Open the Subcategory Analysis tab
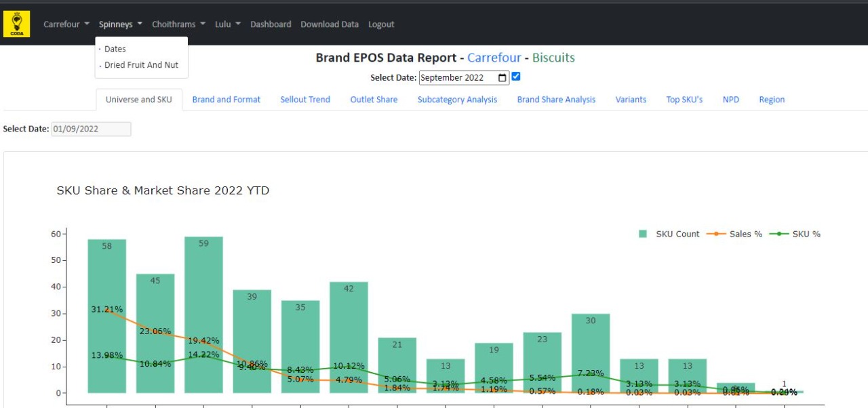Screen dimensions: 868x408 457,100
